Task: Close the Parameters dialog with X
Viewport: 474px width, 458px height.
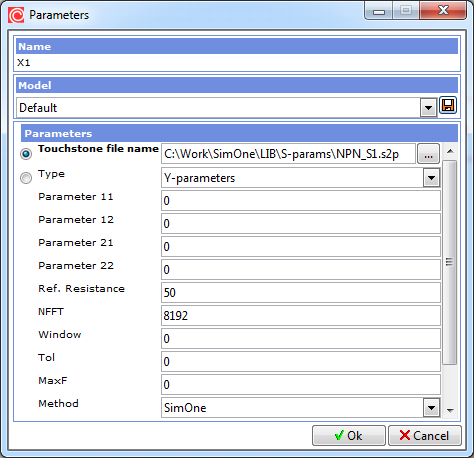Action: point(443,11)
